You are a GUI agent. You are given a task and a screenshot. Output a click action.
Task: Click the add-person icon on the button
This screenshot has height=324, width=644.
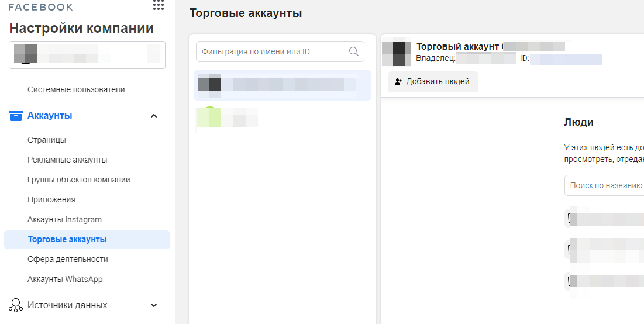click(x=398, y=82)
